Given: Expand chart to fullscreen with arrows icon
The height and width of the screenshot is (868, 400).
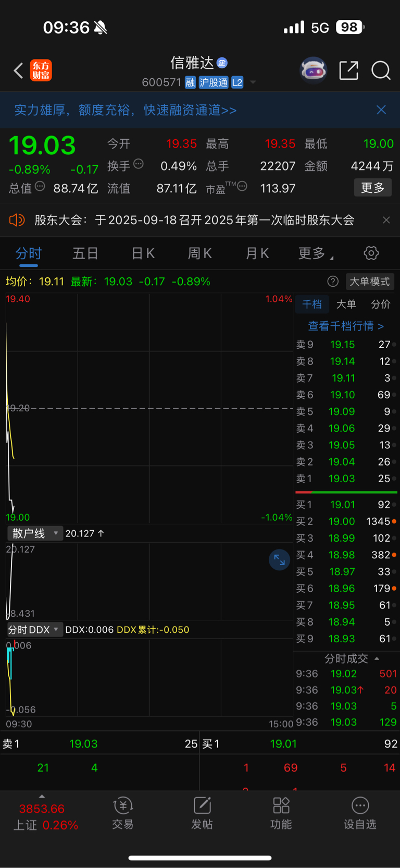Looking at the screenshot, I should [x=279, y=560].
